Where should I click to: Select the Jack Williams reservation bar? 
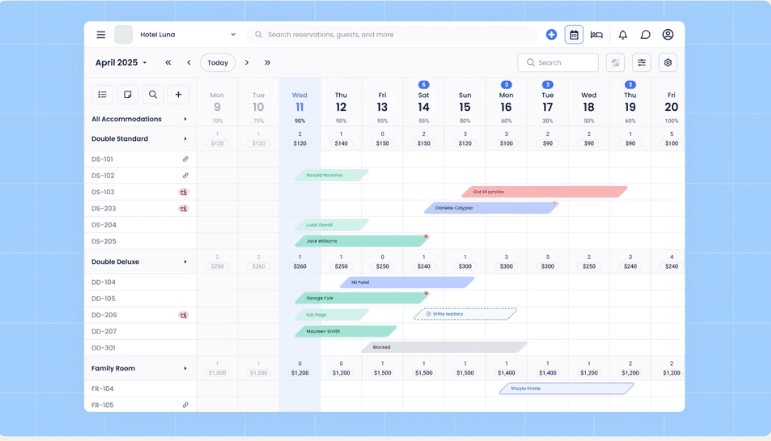(x=360, y=241)
